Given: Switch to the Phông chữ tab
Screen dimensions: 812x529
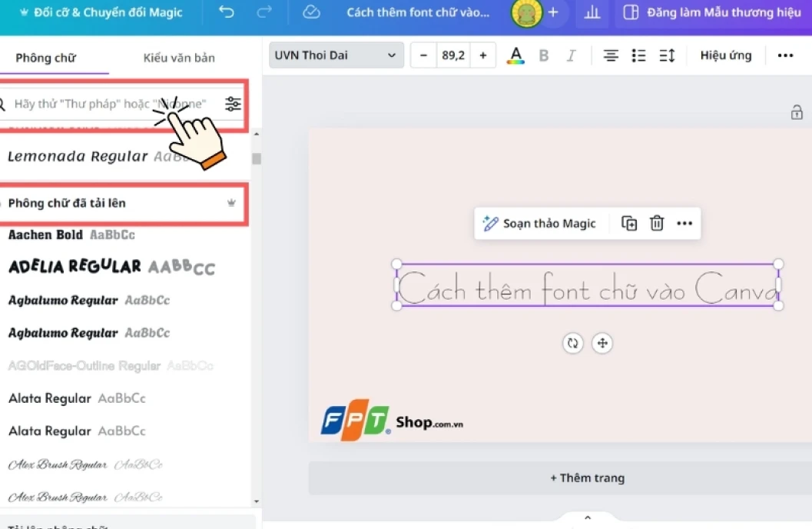Looking at the screenshot, I should (x=45, y=58).
